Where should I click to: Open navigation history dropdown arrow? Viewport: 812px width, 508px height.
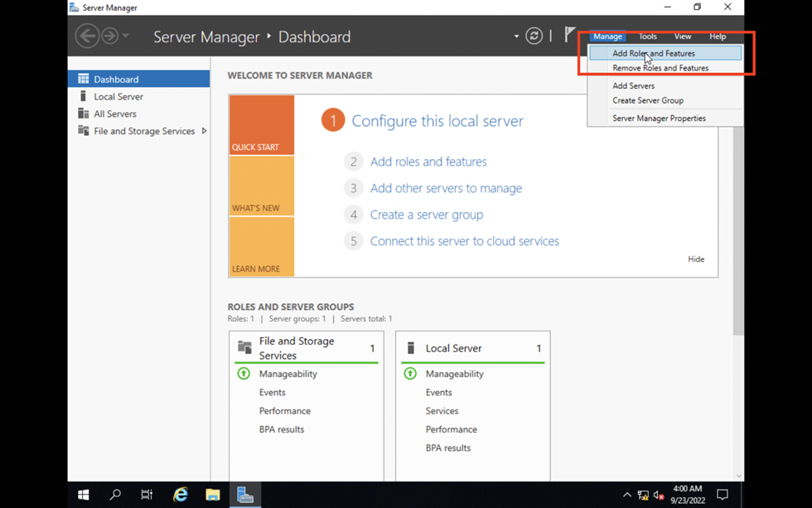click(x=126, y=36)
